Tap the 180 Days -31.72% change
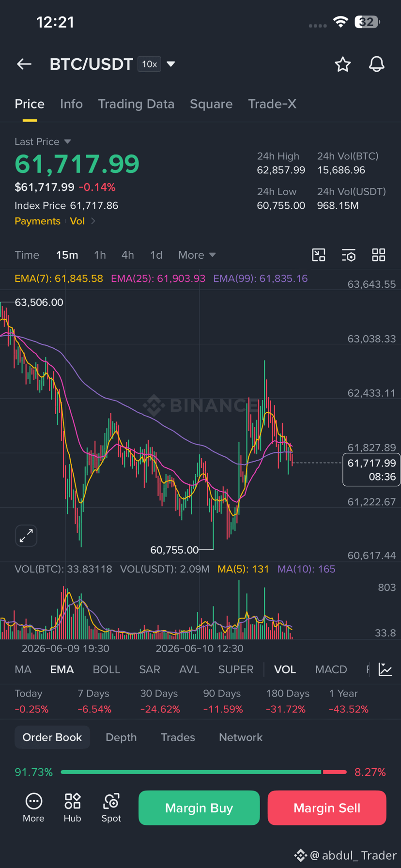 point(288,701)
